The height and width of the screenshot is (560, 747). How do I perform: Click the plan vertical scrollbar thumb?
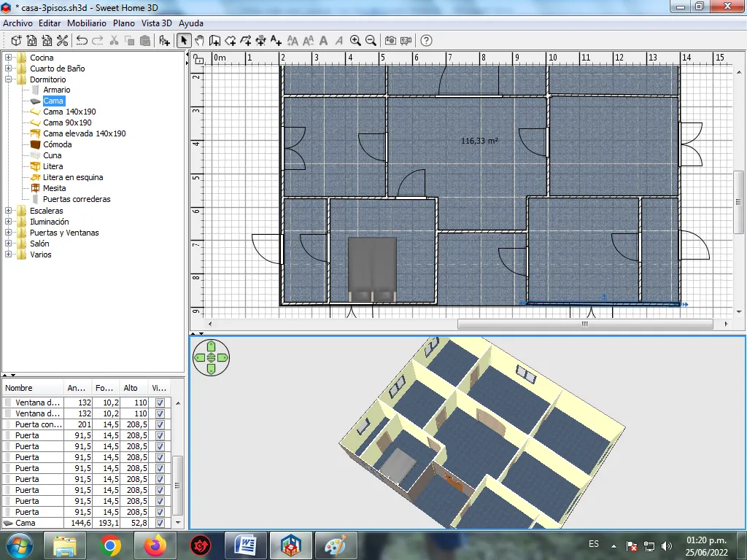(738, 202)
